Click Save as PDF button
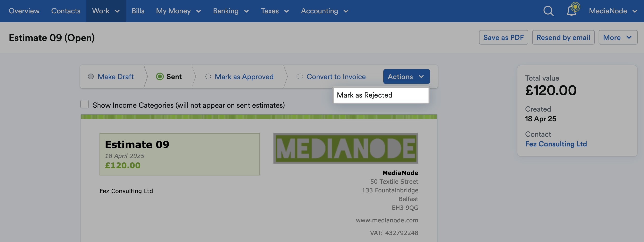 click(503, 38)
